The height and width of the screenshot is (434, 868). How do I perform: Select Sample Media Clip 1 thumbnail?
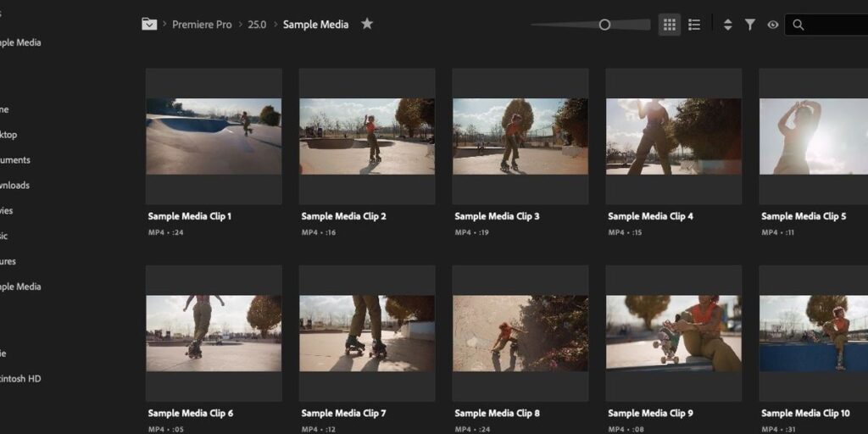214,136
